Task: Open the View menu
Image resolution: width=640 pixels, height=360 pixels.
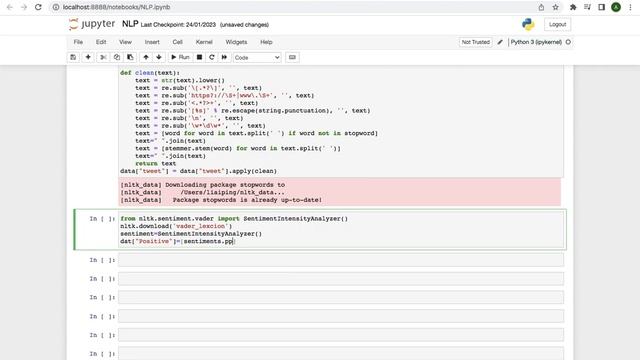Action: pos(125,42)
